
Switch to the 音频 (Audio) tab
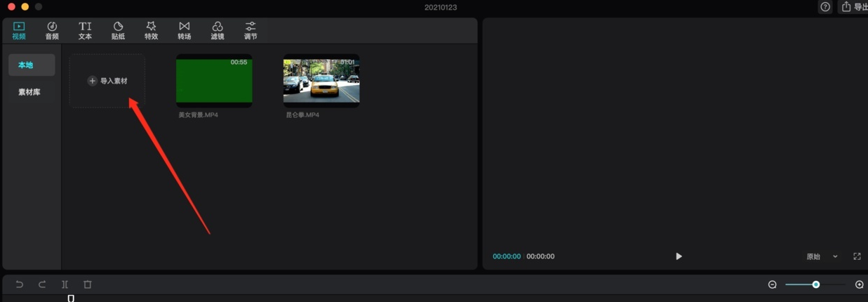click(52, 31)
